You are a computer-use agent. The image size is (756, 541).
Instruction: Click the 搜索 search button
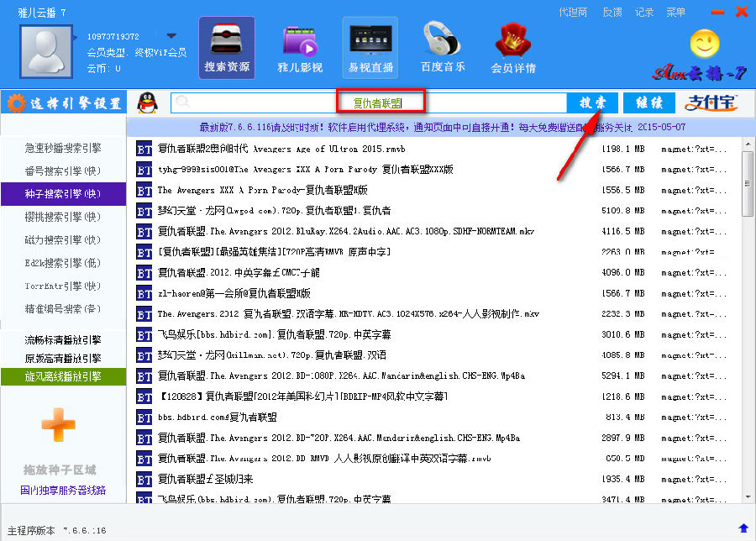(x=592, y=102)
